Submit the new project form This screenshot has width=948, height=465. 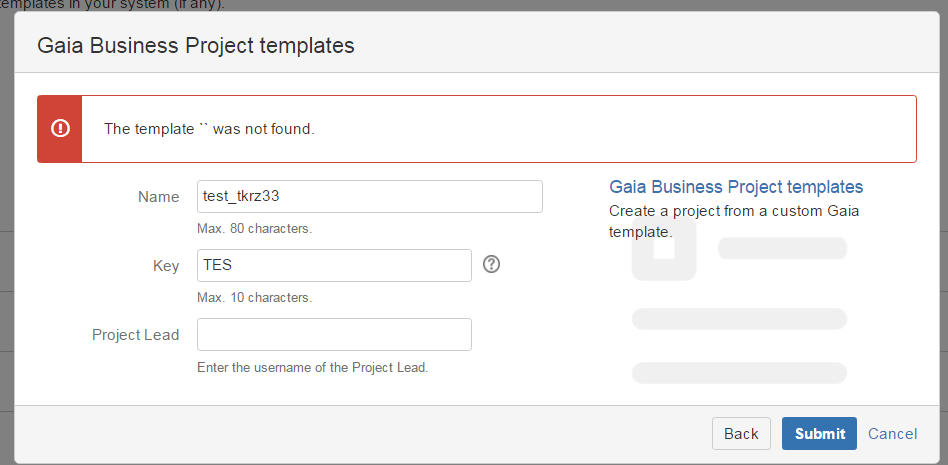tap(819, 434)
